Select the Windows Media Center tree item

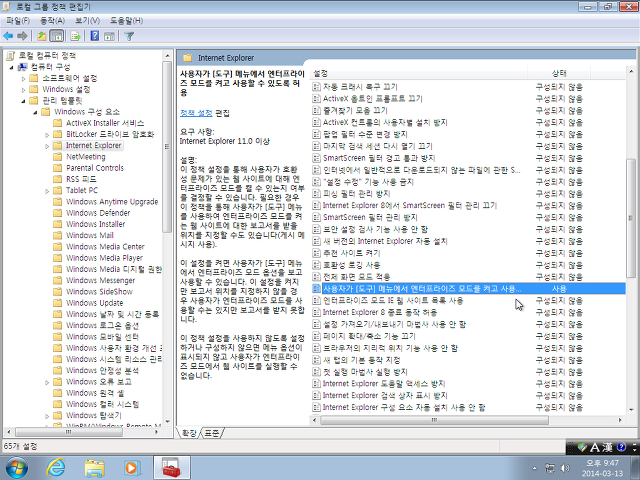tap(105, 247)
